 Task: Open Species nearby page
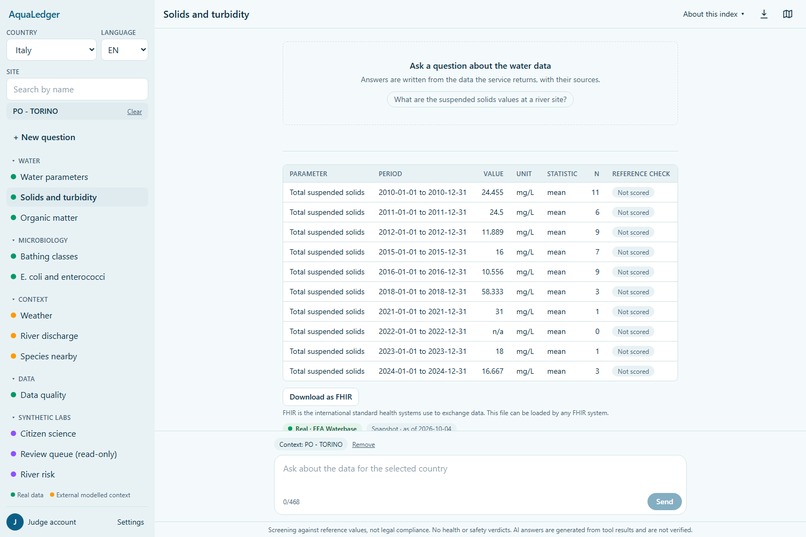(x=77, y=357)
